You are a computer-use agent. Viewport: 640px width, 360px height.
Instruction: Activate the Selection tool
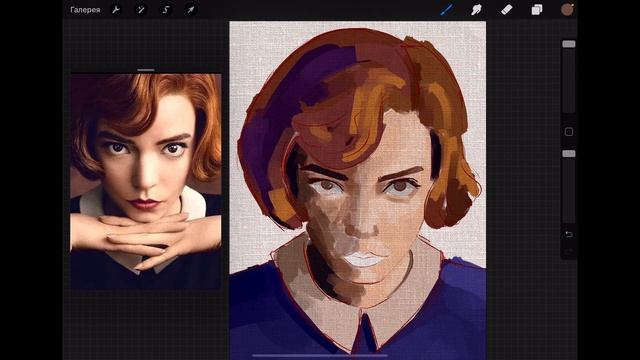click(x=166, y=10)
